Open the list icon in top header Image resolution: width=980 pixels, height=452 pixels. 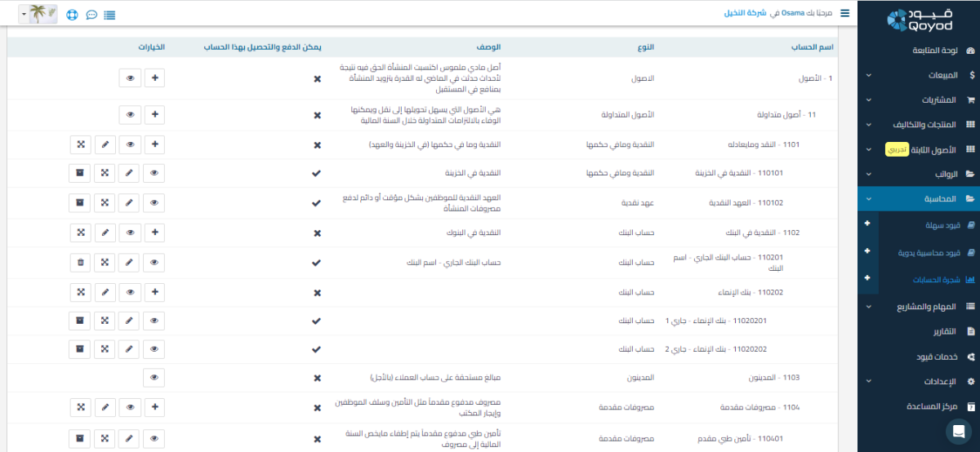tap(110, 15)
